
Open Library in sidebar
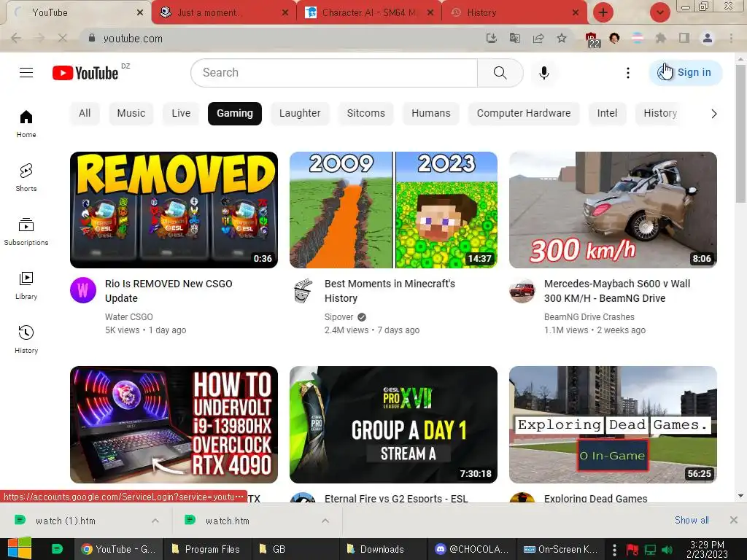(26, 285)
